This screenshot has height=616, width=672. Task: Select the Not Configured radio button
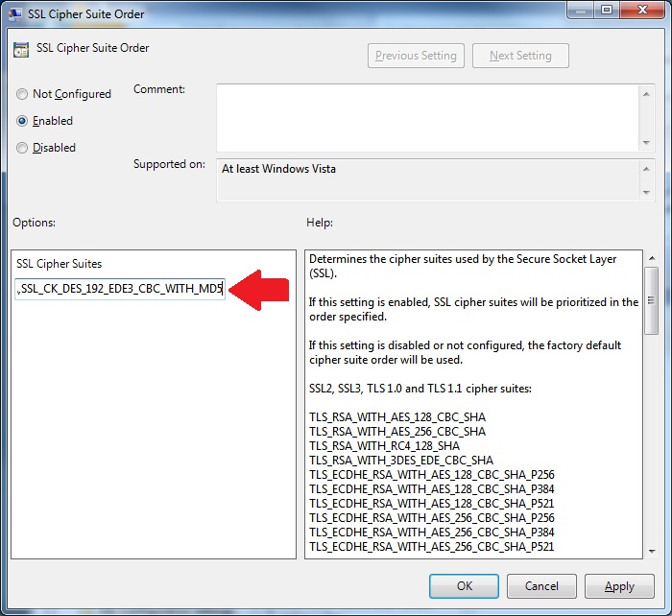(x=22, y=94)
